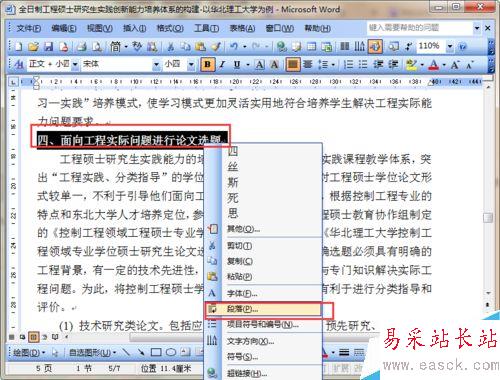500x380 pixels.
Task: Open the underline style dropdown arrow
Action: click(x=248, y=64)
